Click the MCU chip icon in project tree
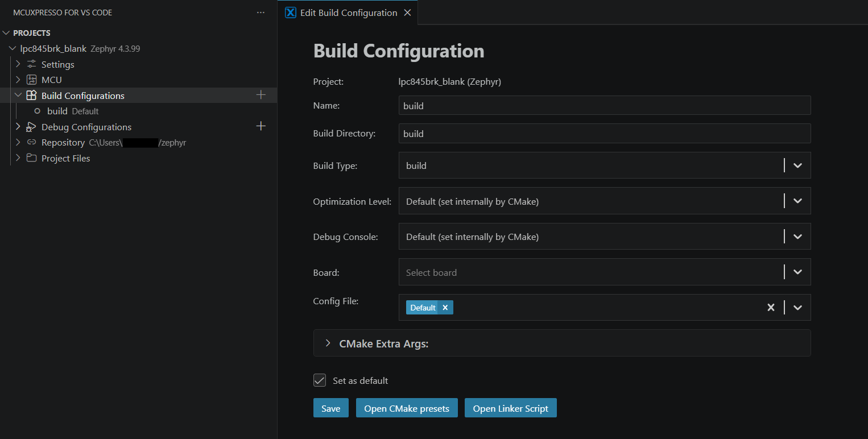The width and height of the screenshot is (868, 439). [x=32, y=80]
